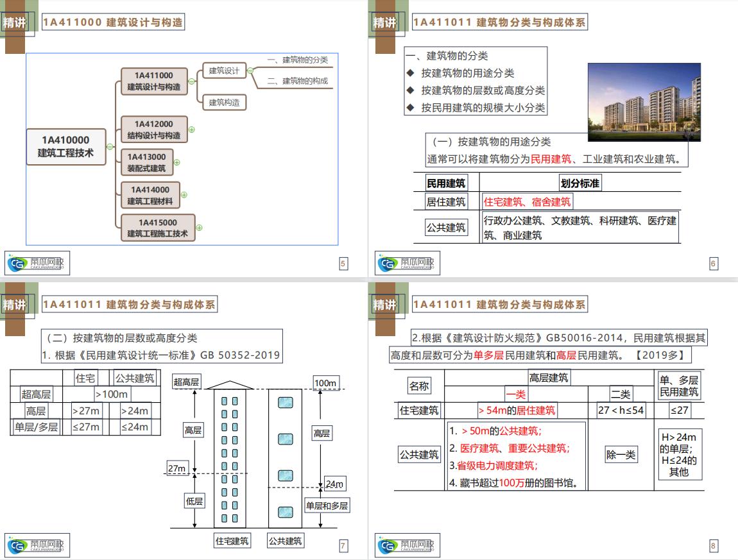738x560 pixels.
Task: Click the 精讲 badge on slide 5
Action: click(15, 21)
